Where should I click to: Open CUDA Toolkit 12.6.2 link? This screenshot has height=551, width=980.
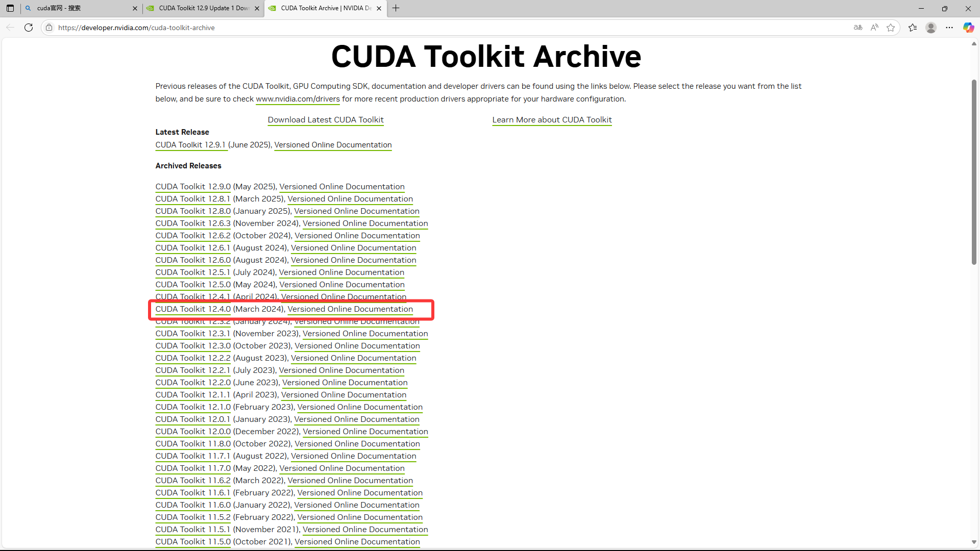[193, 236]
